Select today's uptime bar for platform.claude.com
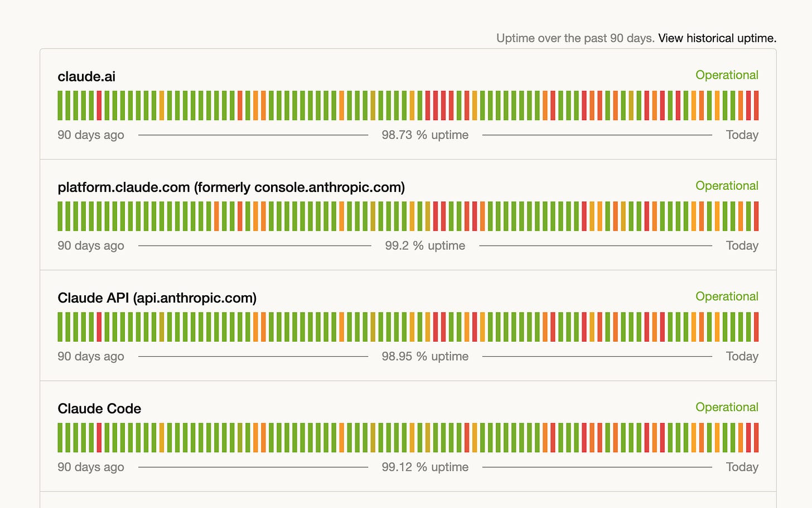The image size is (812, 508). click(x=756, y=216)
